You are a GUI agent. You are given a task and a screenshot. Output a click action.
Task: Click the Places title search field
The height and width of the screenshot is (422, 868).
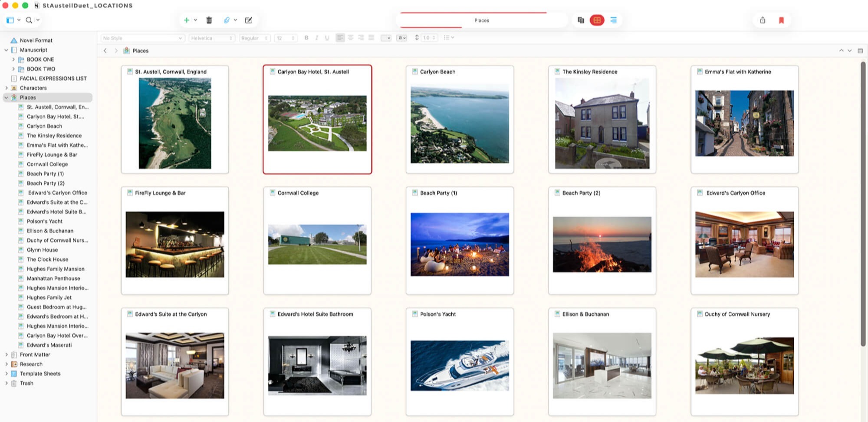(x=482, y=20)
